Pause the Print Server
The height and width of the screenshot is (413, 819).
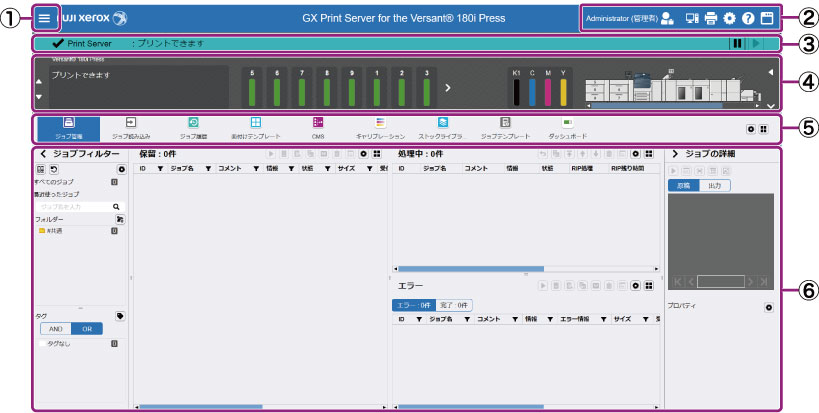pyautogui.click(x=737, y=43)
